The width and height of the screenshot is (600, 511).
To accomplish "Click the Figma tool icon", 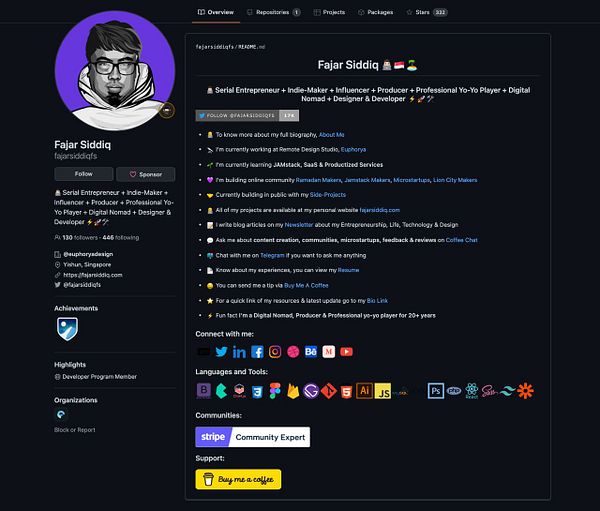I will tap(275, 391).
